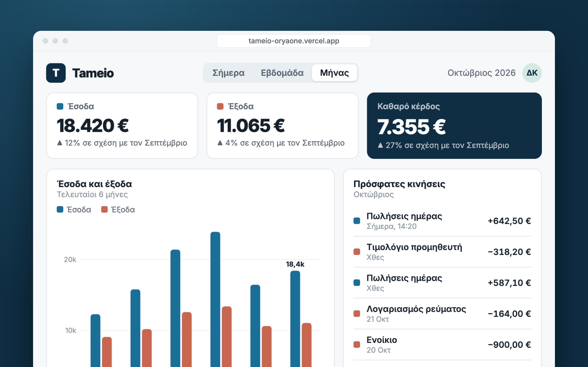The image size is (588, 367).
Task: Click the red dot beside Ενοίκιο
Action: [356, 344]
